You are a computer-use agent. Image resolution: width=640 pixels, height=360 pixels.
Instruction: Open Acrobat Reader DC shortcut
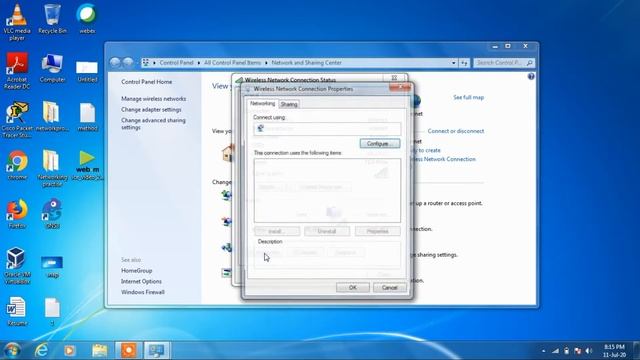17,70
